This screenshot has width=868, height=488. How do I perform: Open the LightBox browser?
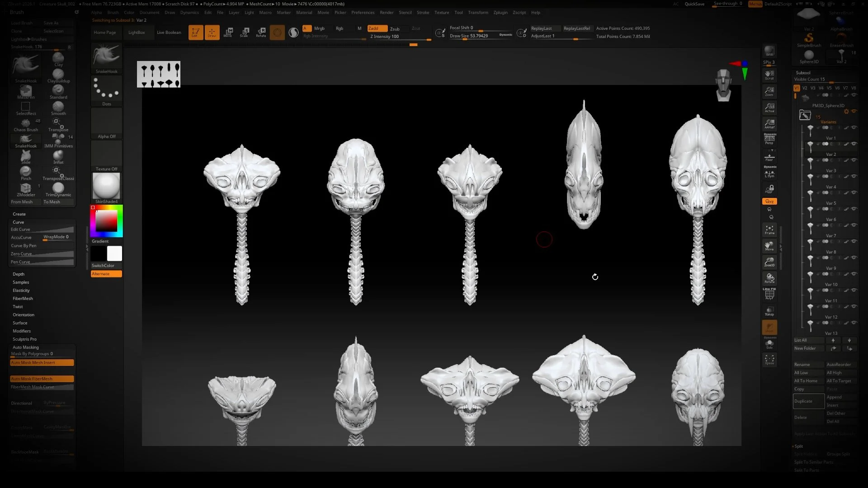point(137,32)
